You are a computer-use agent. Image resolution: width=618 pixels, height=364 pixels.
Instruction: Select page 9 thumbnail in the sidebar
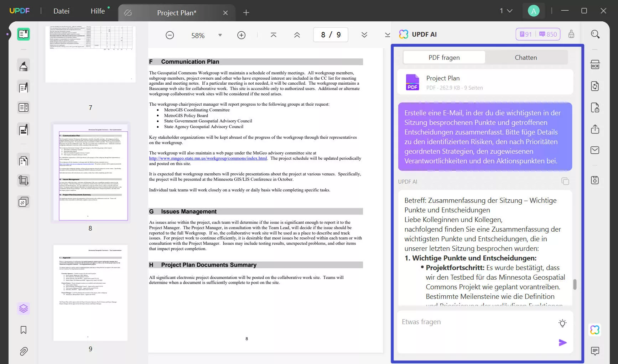pos(90,292)
